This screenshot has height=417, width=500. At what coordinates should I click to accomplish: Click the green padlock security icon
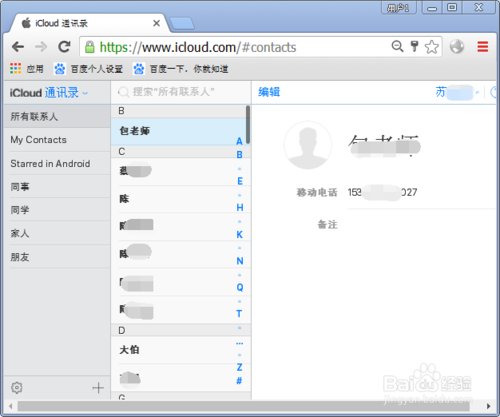pyautogui.click(x=89, y=47)
